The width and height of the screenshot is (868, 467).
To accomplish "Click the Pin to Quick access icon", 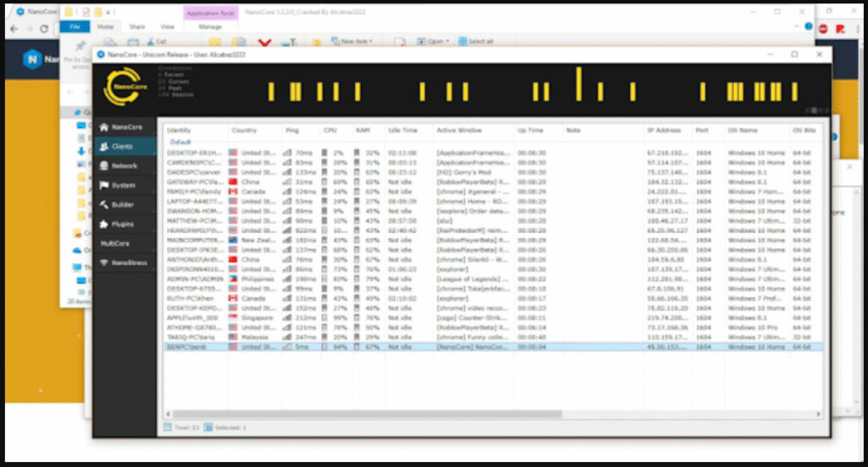I will point(81,46).
